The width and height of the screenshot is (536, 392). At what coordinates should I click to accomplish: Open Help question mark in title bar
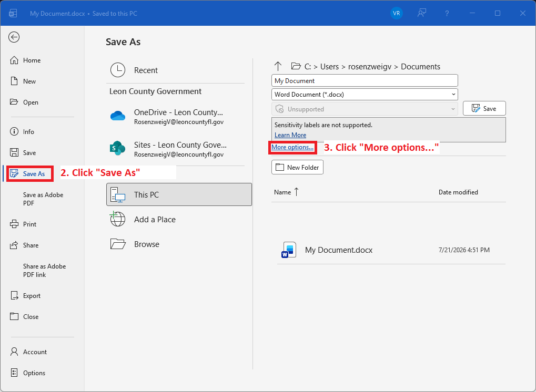[x=447, y=13]
